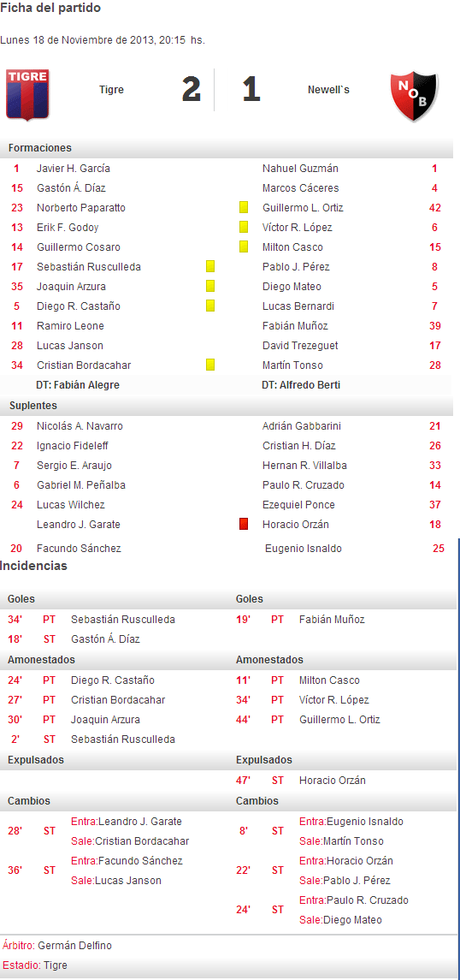Click referee name Germán Delfino
The image size is (460, 980).
[x=75, y=946]
